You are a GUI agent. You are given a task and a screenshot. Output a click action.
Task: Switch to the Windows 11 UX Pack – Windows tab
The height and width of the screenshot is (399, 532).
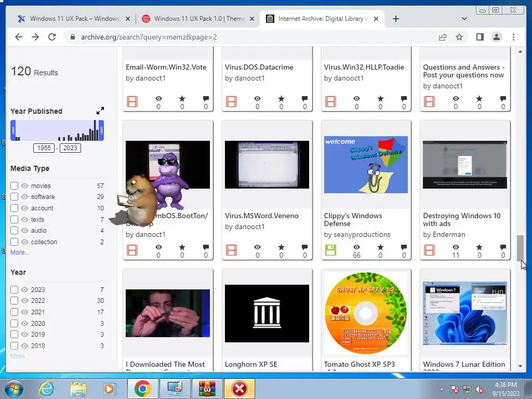coord(74,19)
